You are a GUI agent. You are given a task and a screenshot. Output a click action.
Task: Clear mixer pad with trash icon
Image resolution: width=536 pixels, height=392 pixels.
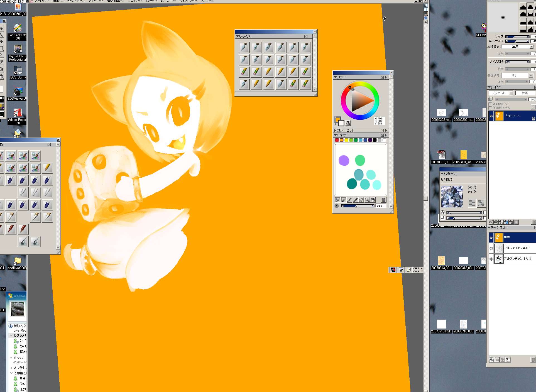click(383, 200)
